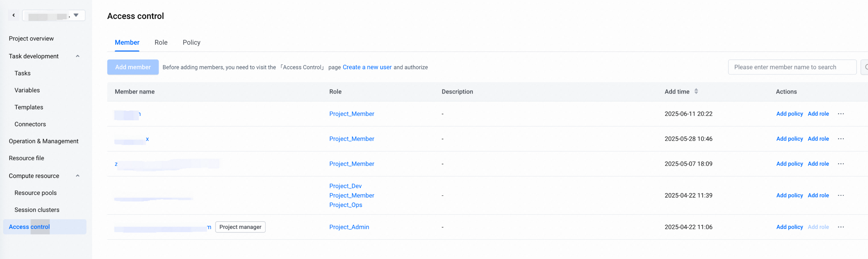Select Access control in sidebar
Screen dimensions: 868x259
[x=45, y=227]
